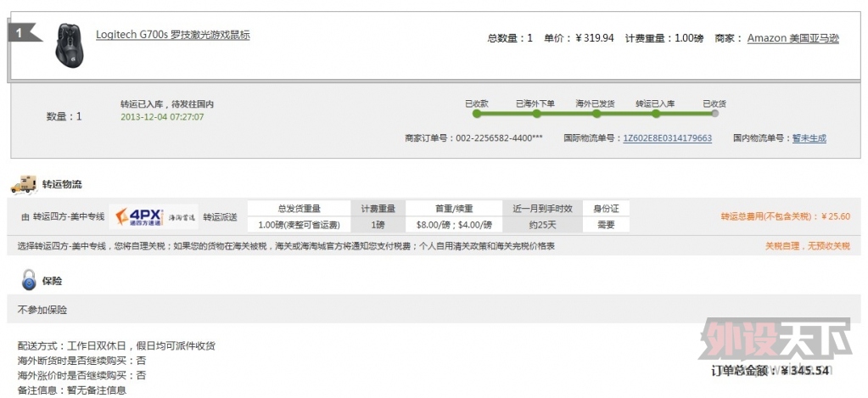Select the 海外已发货 progress step dot
Screen dimensions: 868x398
[x=596, y=114]
